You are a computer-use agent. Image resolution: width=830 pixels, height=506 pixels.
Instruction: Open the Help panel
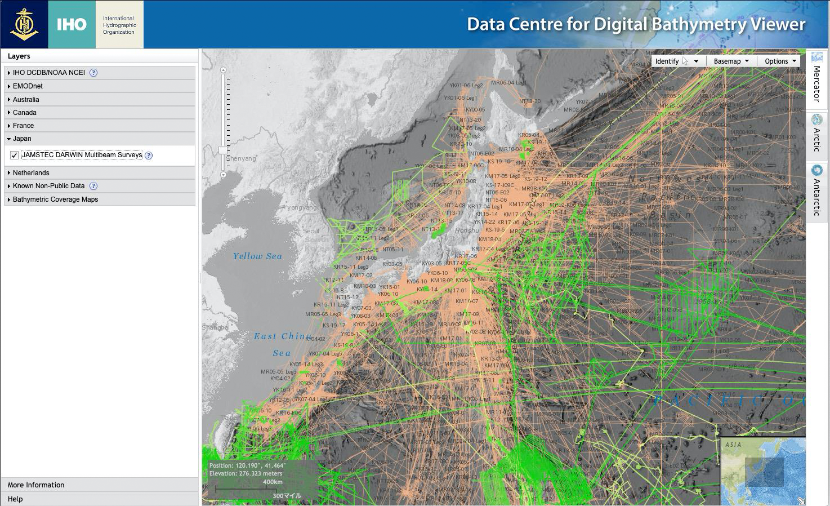click(100, 499)
